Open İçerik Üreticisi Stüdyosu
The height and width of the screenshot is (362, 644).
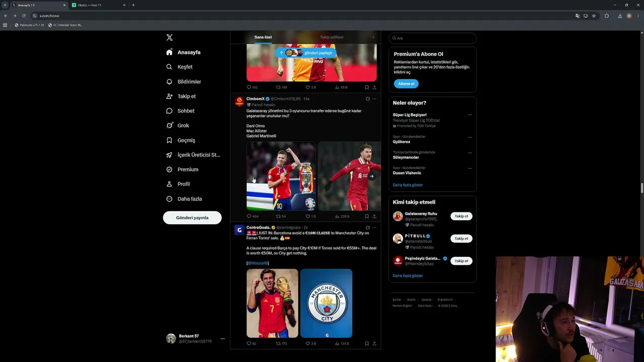pyautogui.click(x=193, y=155)
